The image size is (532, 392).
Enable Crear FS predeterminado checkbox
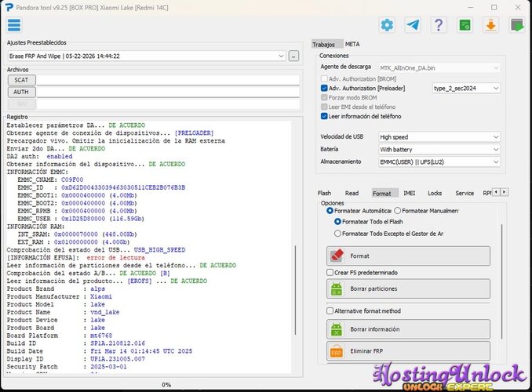(330, 273)
